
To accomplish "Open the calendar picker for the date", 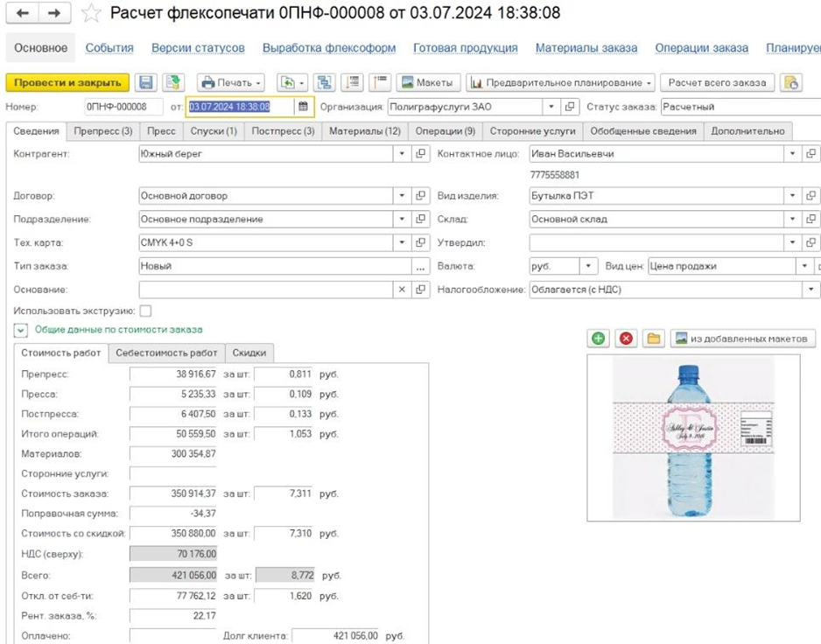I will [303, 107].
